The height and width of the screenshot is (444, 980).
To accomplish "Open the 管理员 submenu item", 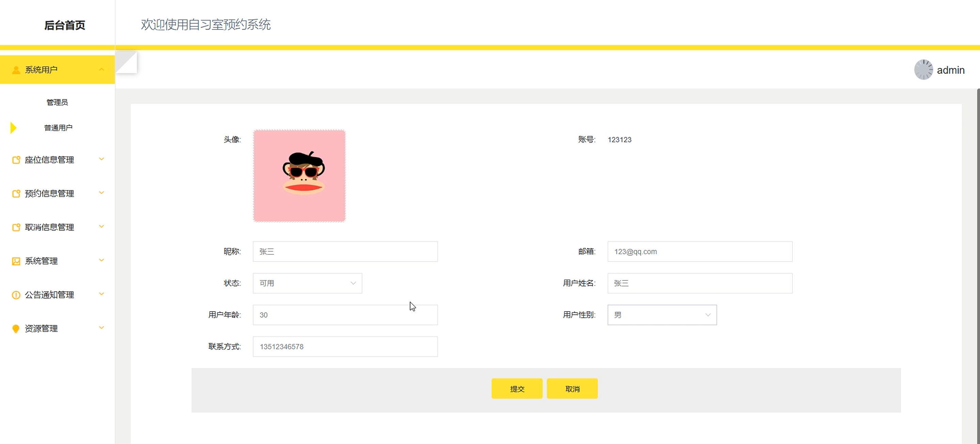I will tap(57, 102).
